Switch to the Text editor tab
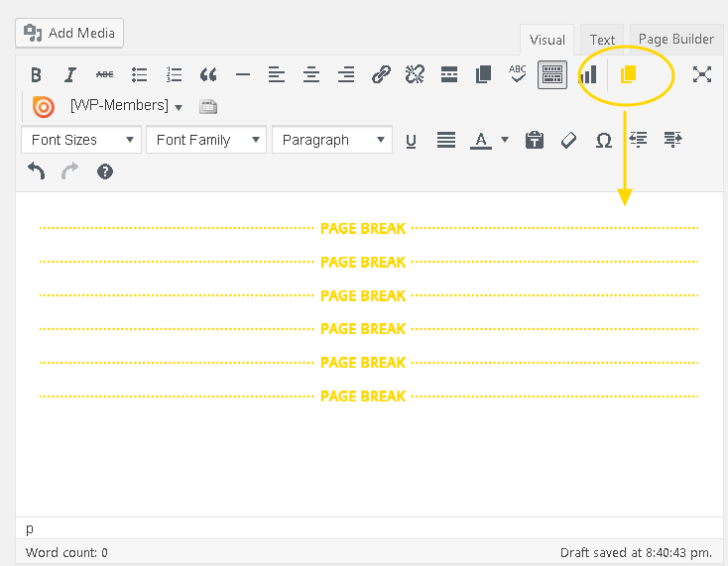Viewport: 728px width, 566px height. pos(602,40)
